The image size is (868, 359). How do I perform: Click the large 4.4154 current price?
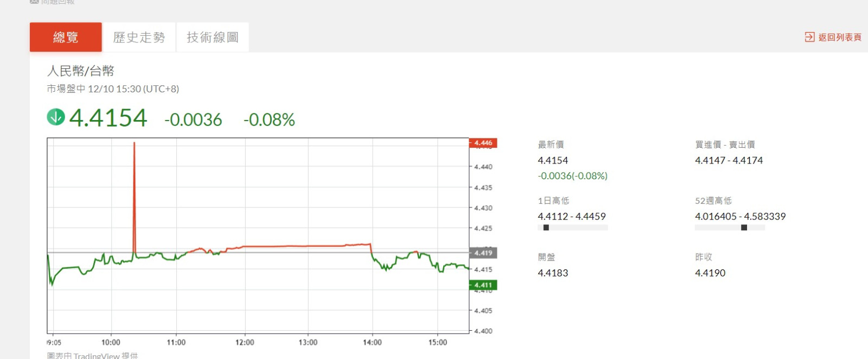coord(108,118)
